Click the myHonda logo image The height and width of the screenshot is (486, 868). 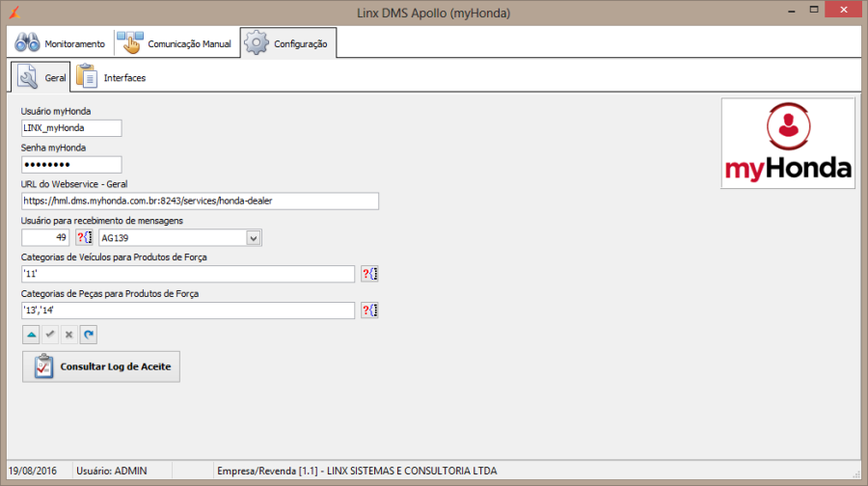tap(788, 144)
